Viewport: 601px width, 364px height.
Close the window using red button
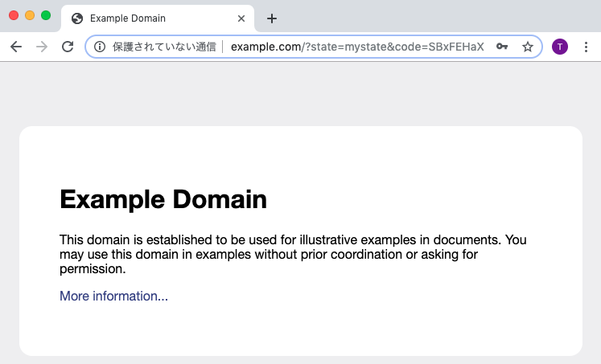(x=14, y=15)
